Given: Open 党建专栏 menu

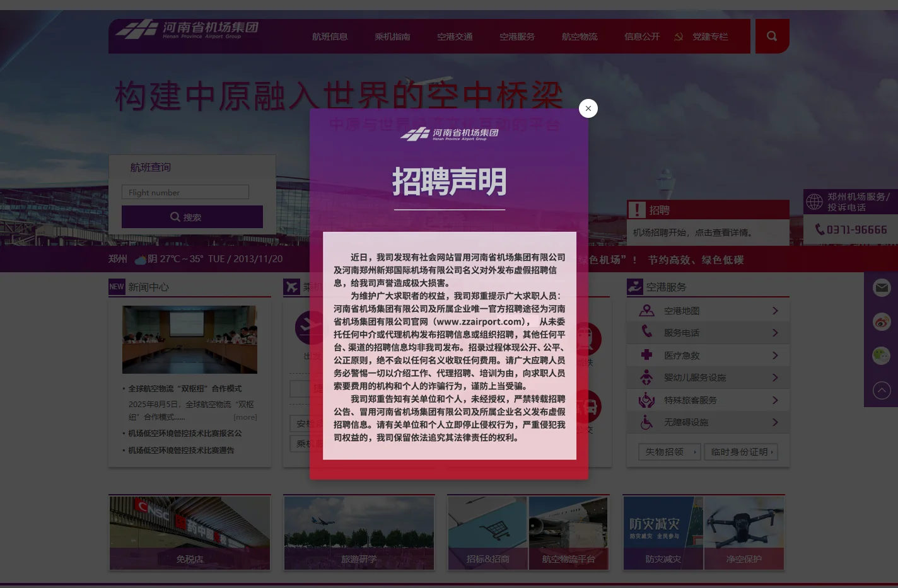Looking at the screenshot, I should pos(710,37).
